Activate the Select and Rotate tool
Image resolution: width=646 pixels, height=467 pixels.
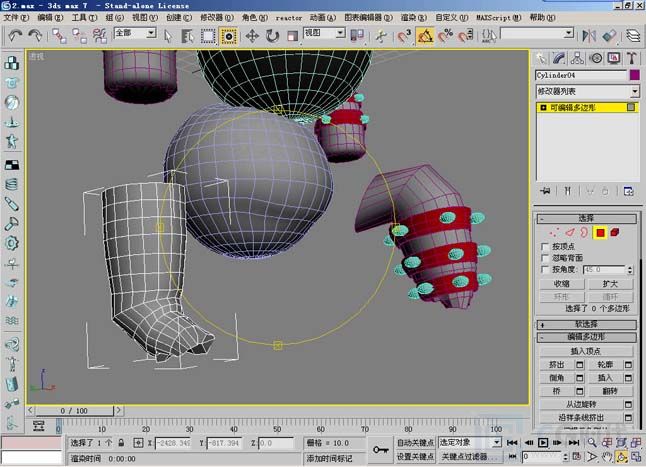[x=272, y=36]
